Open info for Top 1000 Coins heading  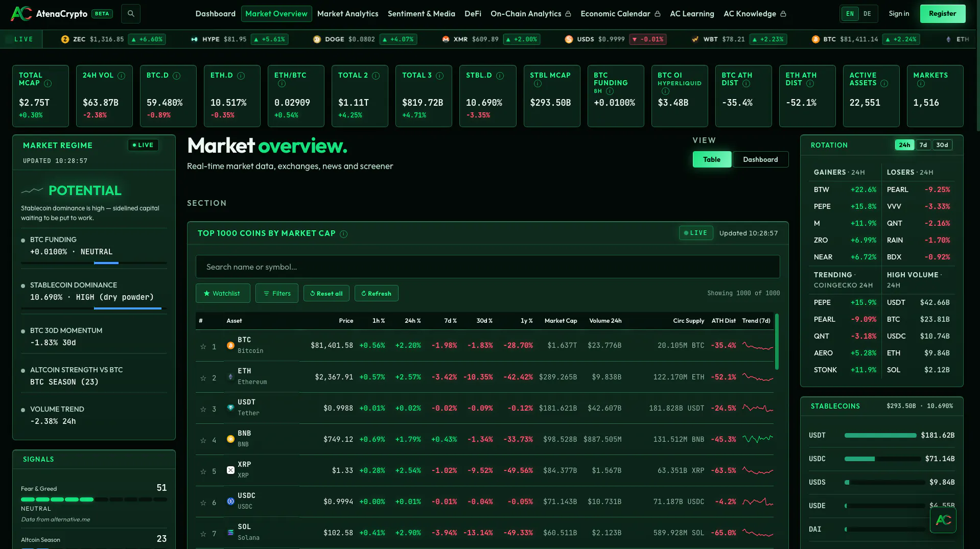click(343, 234)
